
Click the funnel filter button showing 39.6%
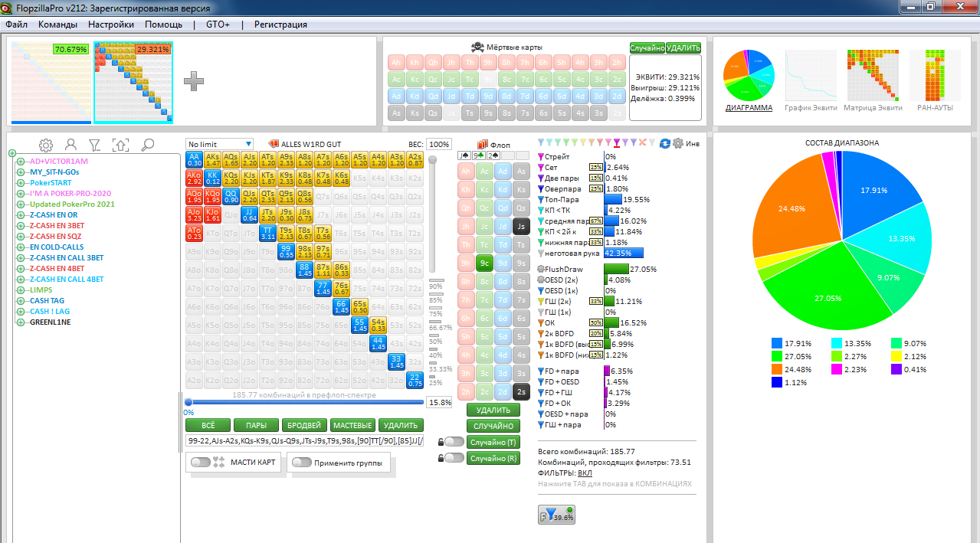coord(557,515)
